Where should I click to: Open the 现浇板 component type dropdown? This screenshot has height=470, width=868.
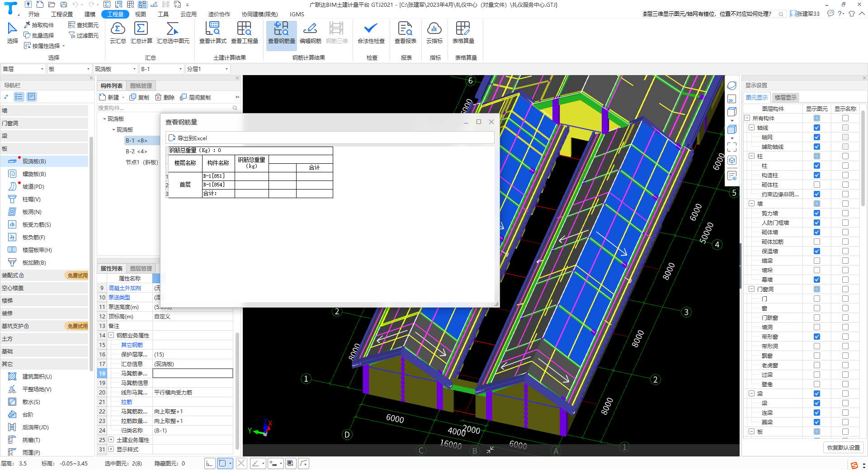tap(115, 69)
